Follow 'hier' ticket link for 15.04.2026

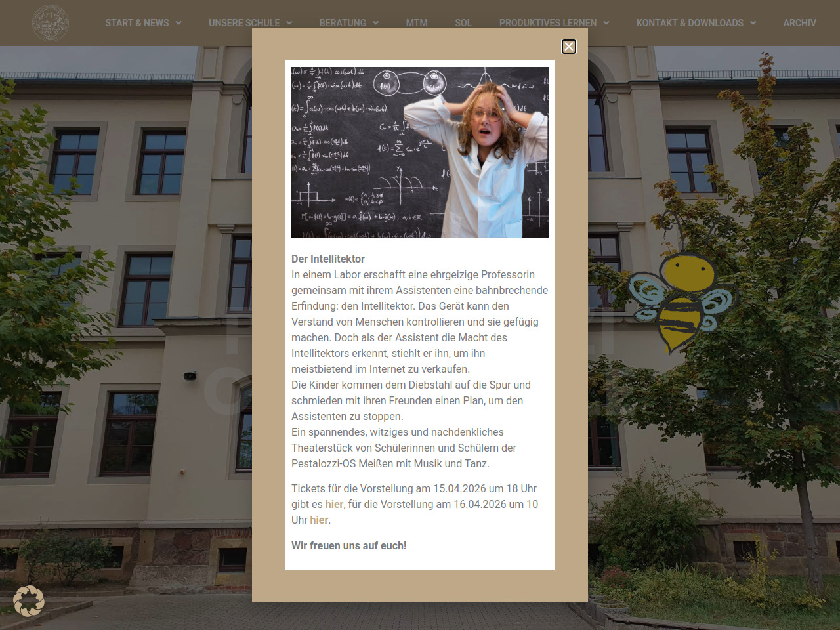334,504
